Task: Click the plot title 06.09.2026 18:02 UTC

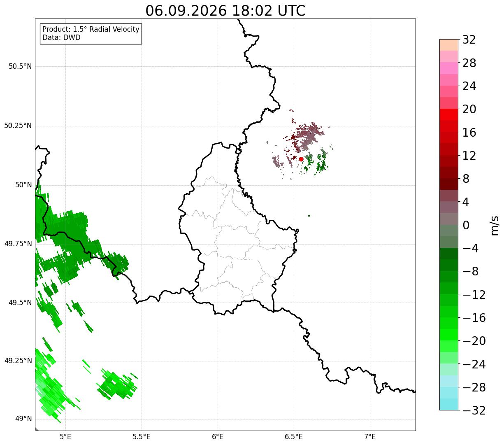Action: click(225, 10)
